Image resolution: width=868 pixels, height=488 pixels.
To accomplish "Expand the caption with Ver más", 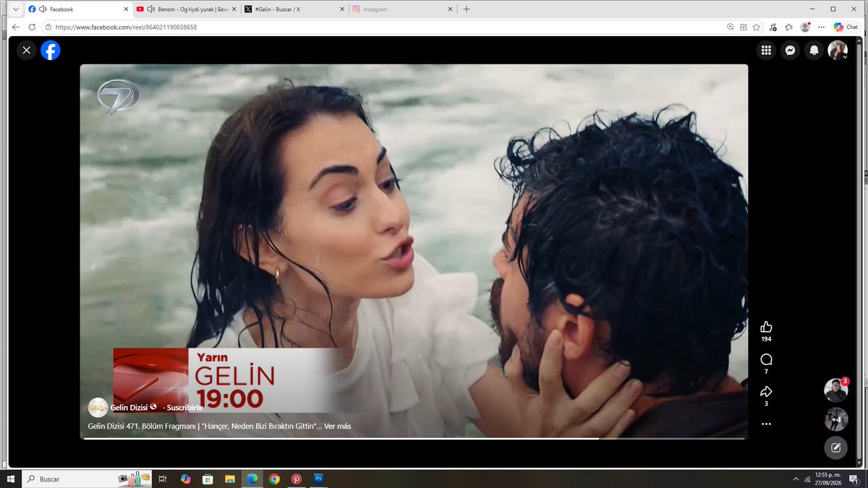I will click(x=338, y=426).
